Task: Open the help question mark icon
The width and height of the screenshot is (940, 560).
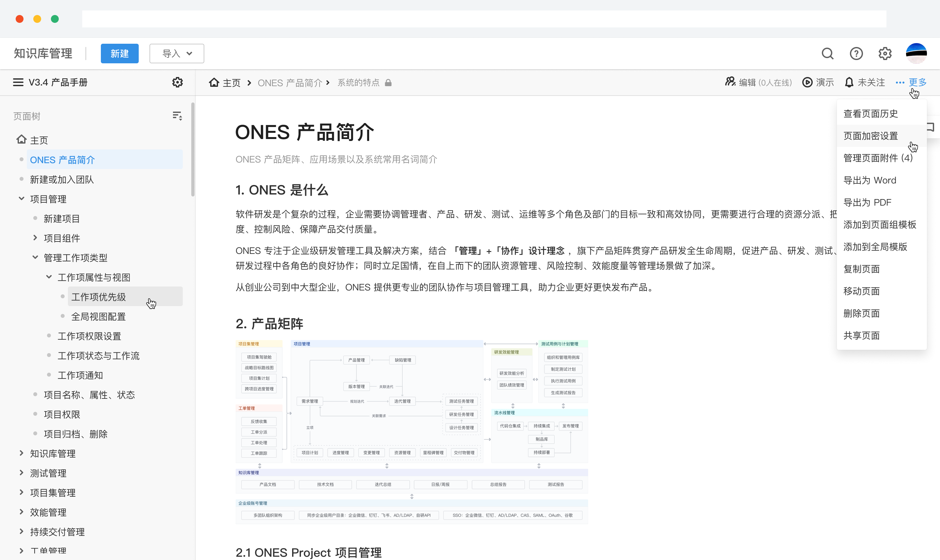Action: tap(856, 54)
